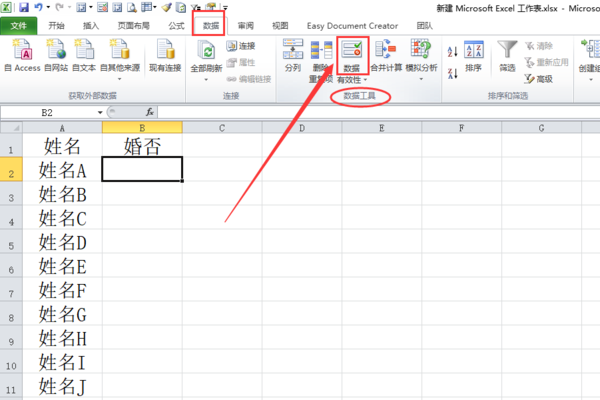This screenshot has width=600, height=400.
Task: Switch to the 团队 ribbon tab
Action: point(424,26)
